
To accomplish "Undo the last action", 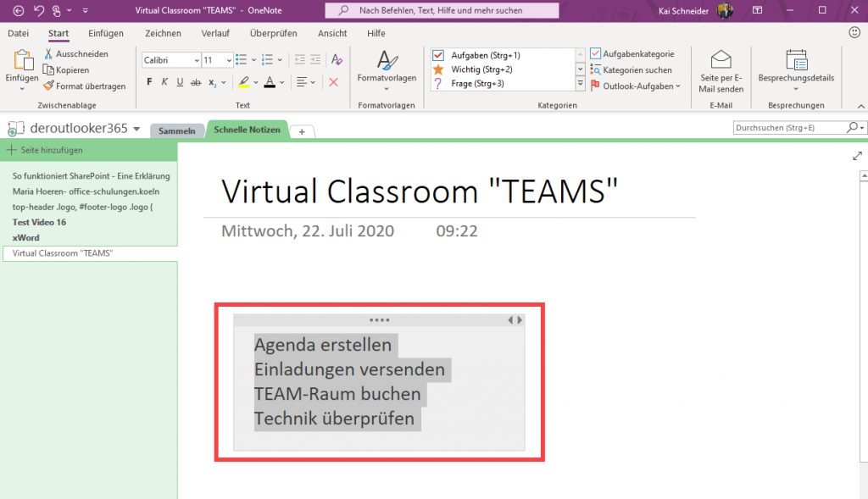I will click(39, 10).
